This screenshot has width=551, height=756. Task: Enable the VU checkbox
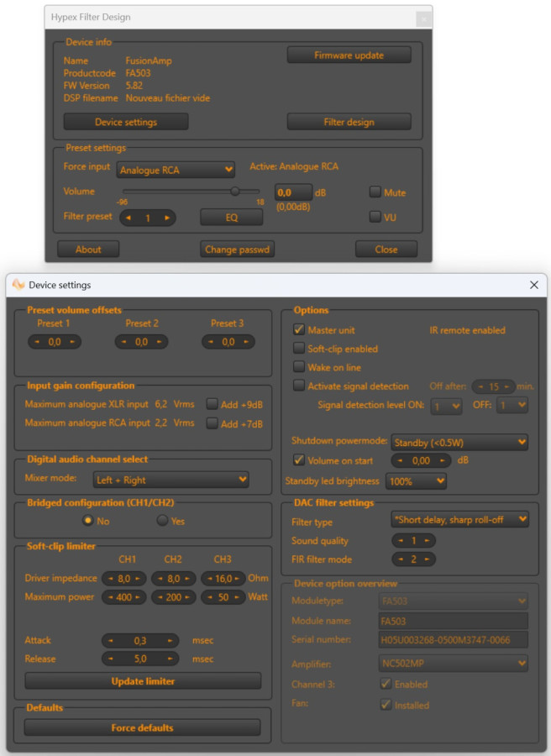375,217
